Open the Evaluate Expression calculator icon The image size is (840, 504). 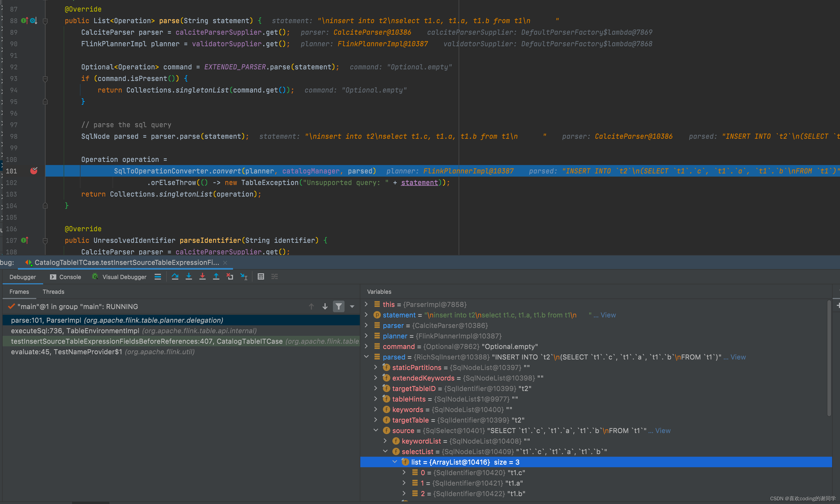261,276
